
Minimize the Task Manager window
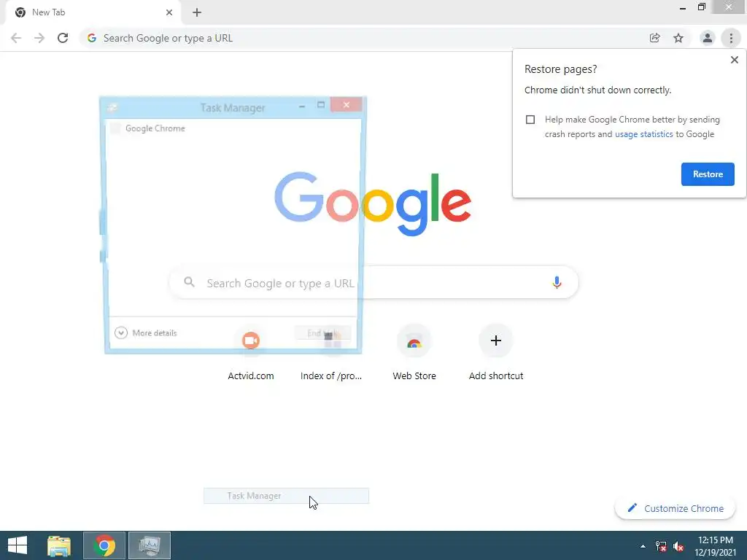[x=301, y=106]
